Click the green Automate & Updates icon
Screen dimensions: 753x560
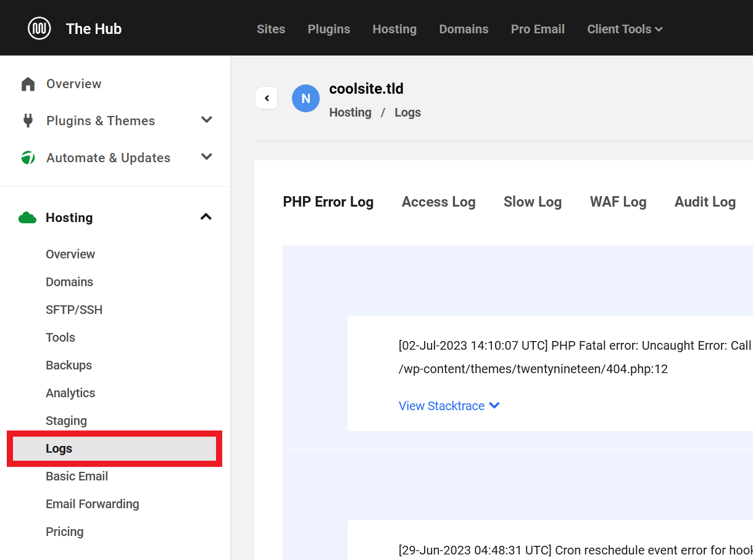pos(28,158)
